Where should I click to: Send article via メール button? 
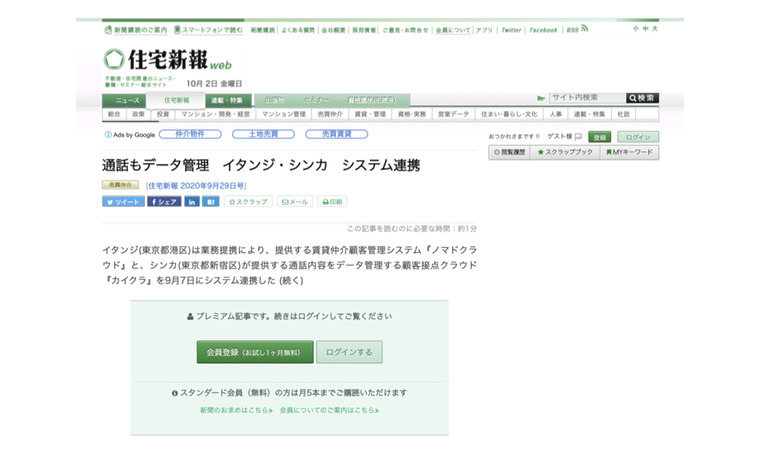point(294,201)
